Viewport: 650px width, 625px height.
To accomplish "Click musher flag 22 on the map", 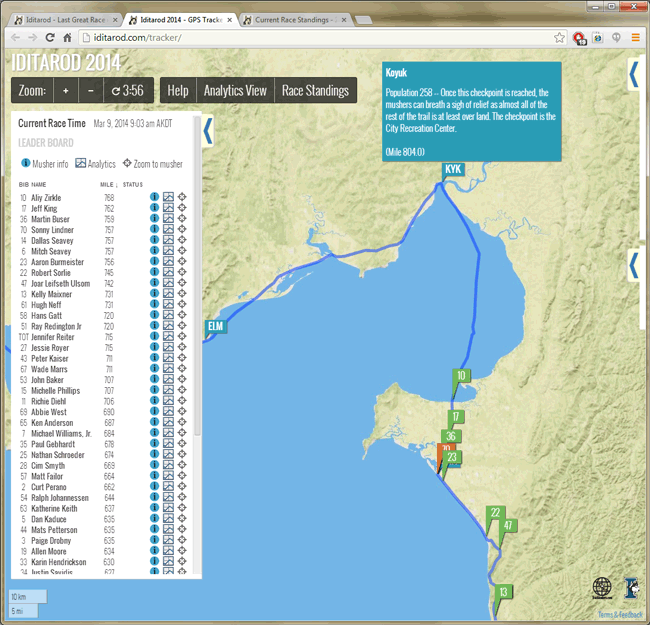I will pyautogui.click(x=495, y=513).
